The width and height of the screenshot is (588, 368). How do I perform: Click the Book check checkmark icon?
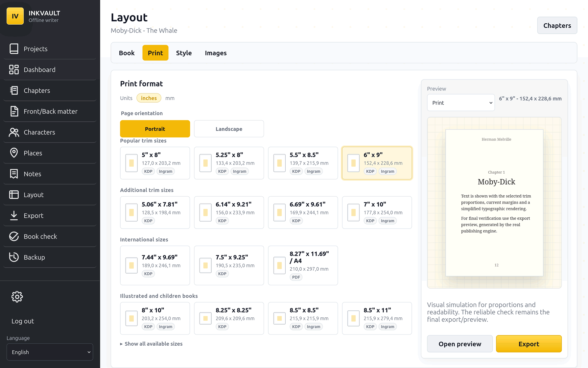coord(14,236)
